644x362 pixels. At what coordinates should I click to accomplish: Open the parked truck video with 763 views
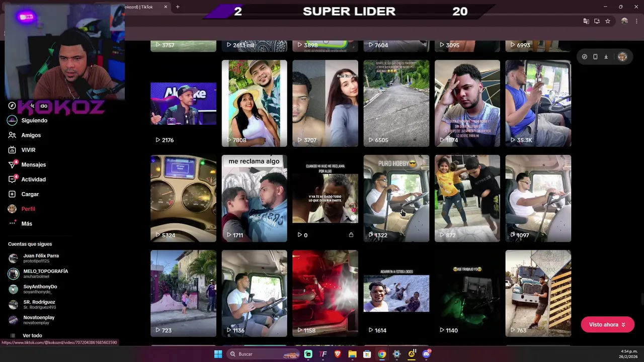pyautogui.click(x=538, y=294)
